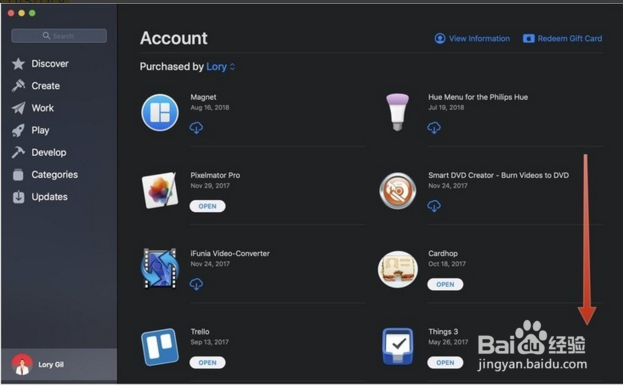Click Smart DVD Creator - Burn Videos to DVD title
This screenshot has height=386, width=623.
[x=498, y=175]
